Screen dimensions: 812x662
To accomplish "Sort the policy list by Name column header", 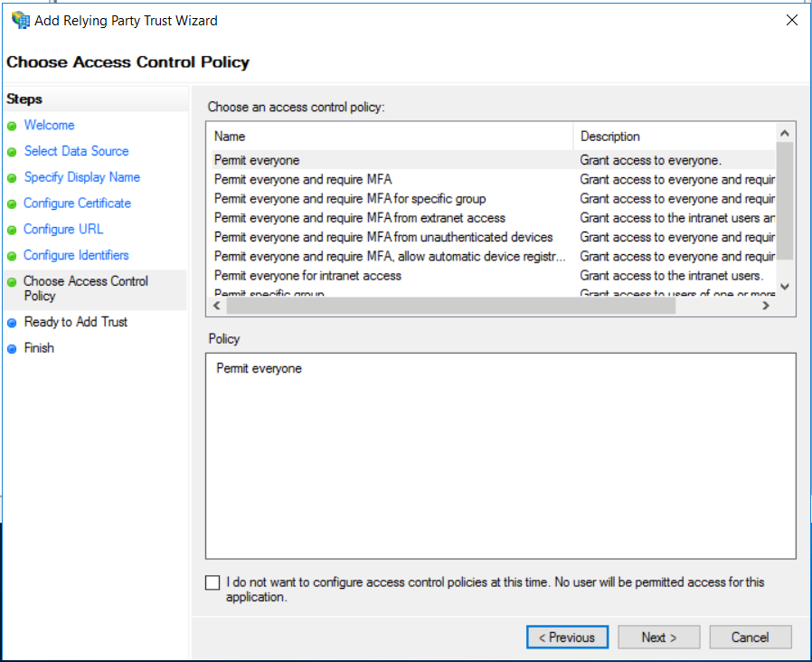I will (x=230, y=137).
